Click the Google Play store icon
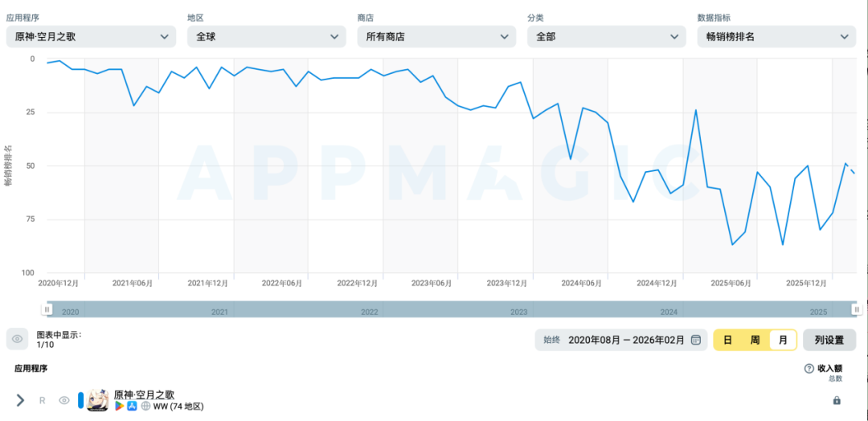The image size is (868, 421). point(119,407)
